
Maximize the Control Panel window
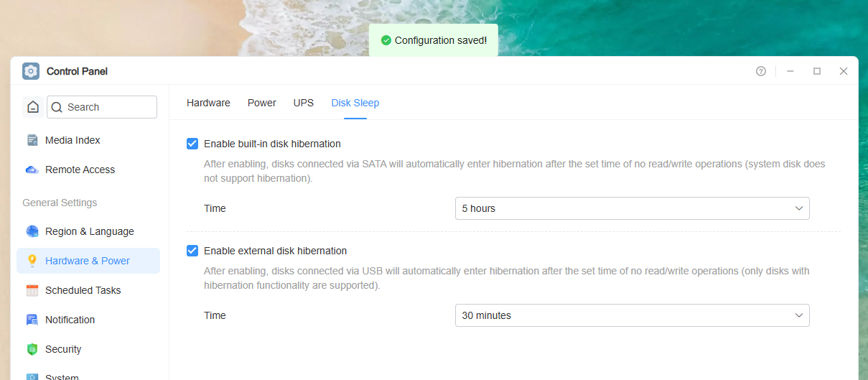tap(817, 71)
